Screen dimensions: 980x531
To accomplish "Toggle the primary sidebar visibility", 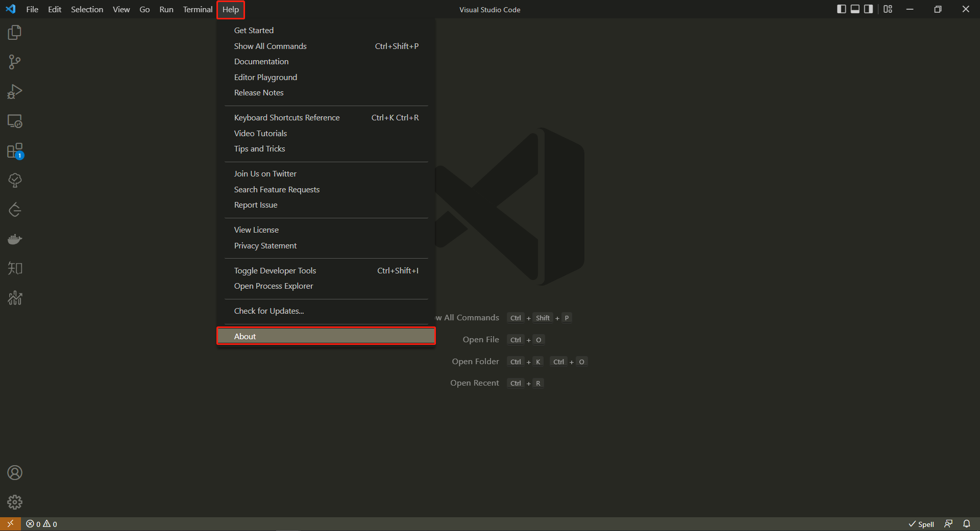I will (841, 9).
